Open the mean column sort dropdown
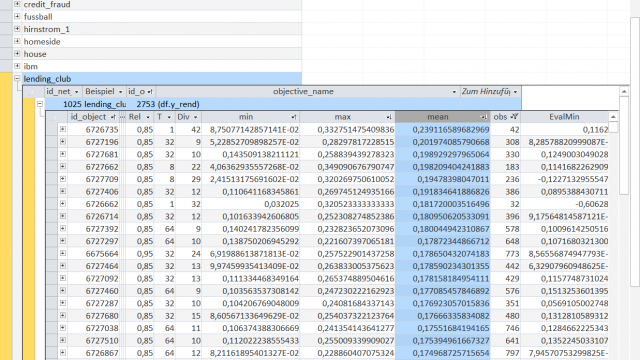The height and width of the screenshot is (360, 640). click(x=484, y=117)
